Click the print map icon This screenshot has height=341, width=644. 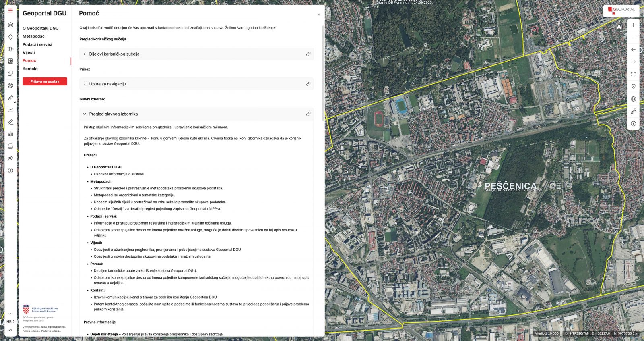pyautogui.click(x=10, y=146)
